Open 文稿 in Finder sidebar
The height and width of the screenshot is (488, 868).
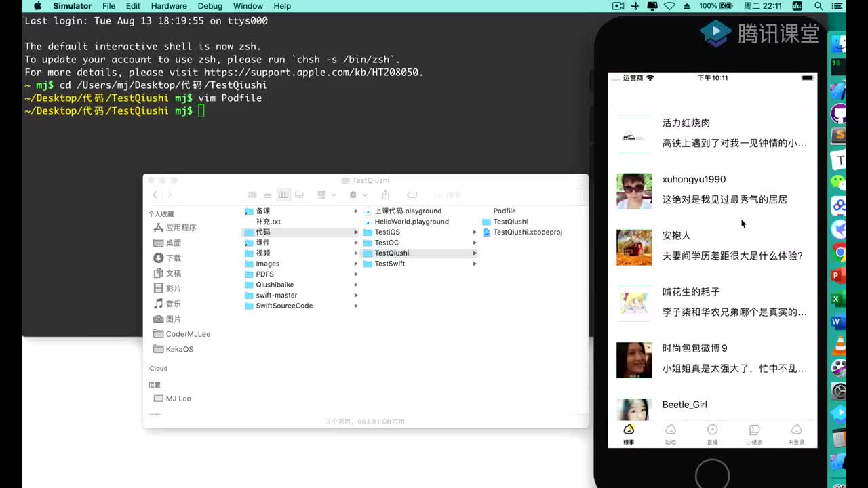point(167,273)
